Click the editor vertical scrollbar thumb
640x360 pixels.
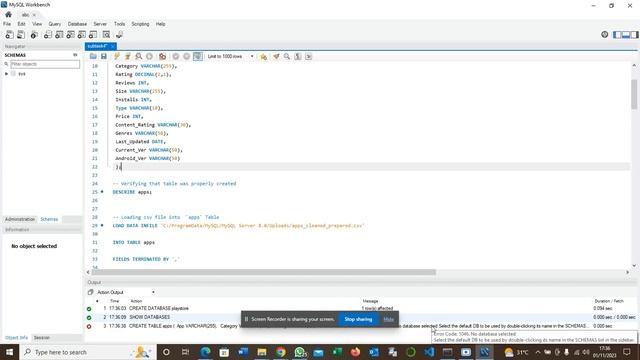coord(634,94)
